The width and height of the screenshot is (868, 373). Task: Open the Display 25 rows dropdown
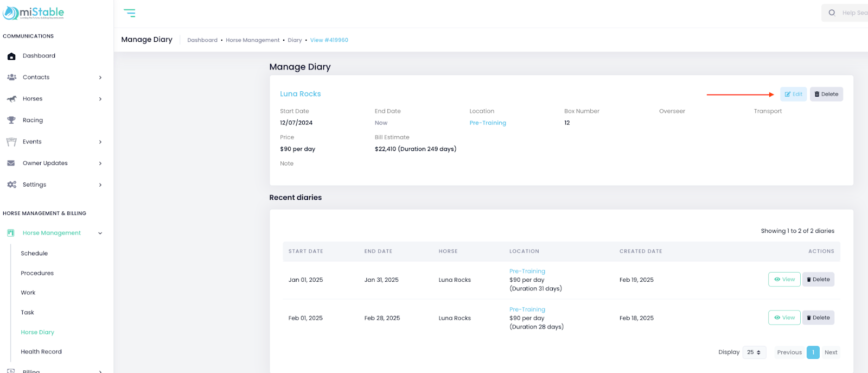[754, 352]
